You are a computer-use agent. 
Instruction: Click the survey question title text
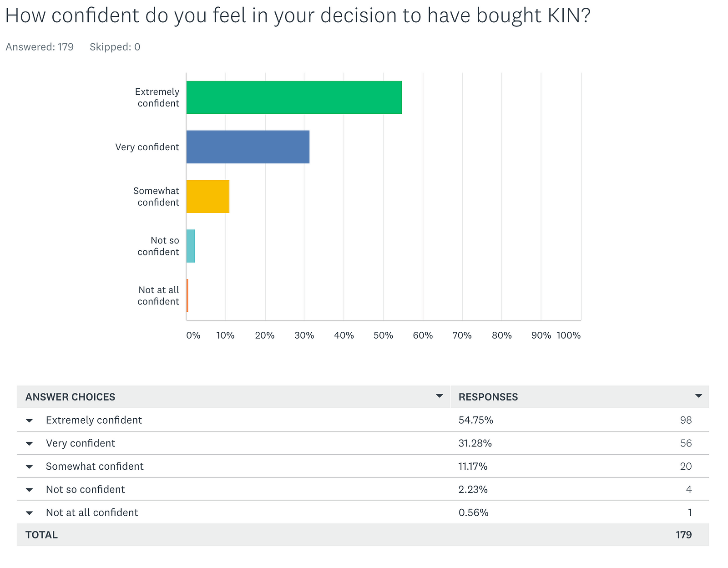(298, 16)
